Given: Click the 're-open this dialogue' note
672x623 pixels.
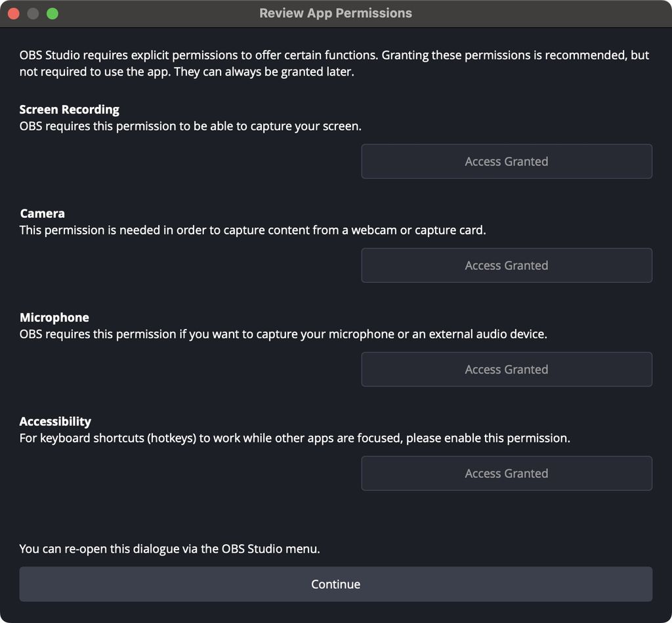Looking at the screenshot, I should (x=169, y=549).
